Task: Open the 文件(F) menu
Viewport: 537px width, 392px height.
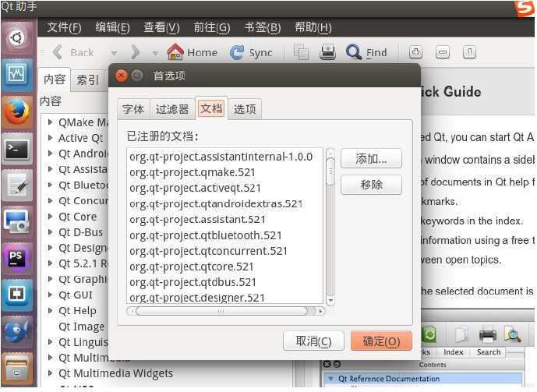Action: 64,27
